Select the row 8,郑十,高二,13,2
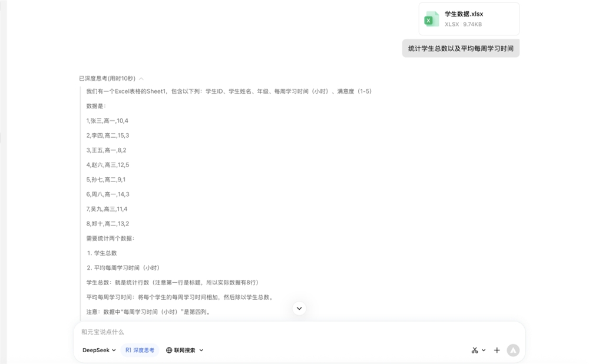Image resolution: width=589 pixels, height=364 pixels. [x=107, y=223]
